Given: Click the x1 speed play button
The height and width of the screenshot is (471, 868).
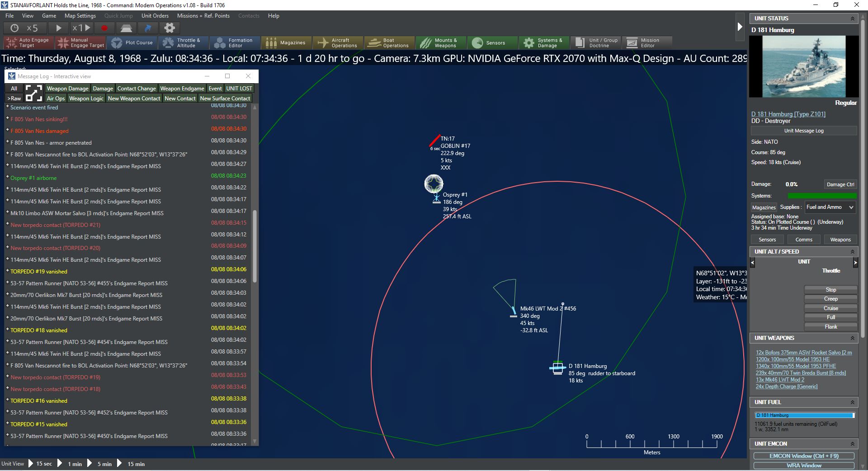Looking at the screenshot, I should 81,28.
